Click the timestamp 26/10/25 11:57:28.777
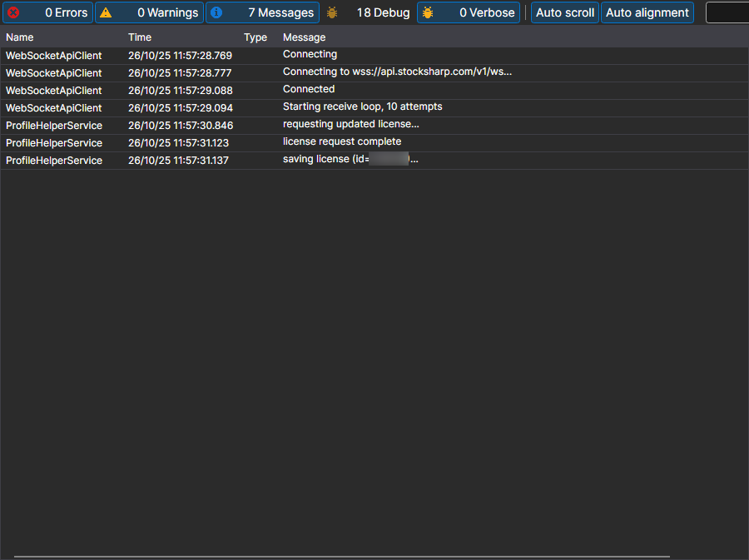Viewport: 749px width, 560px height. coord(180,73)
